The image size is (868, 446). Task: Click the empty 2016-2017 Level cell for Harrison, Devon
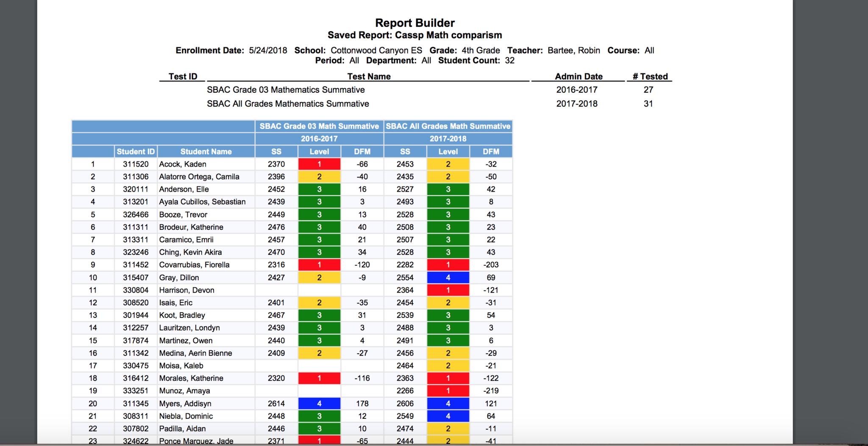tap(319, 290)
